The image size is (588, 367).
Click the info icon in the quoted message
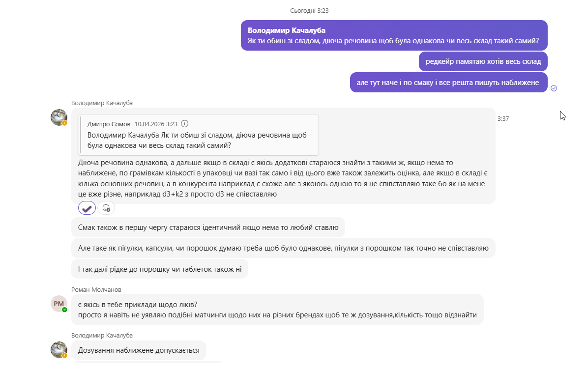[185, 124]
